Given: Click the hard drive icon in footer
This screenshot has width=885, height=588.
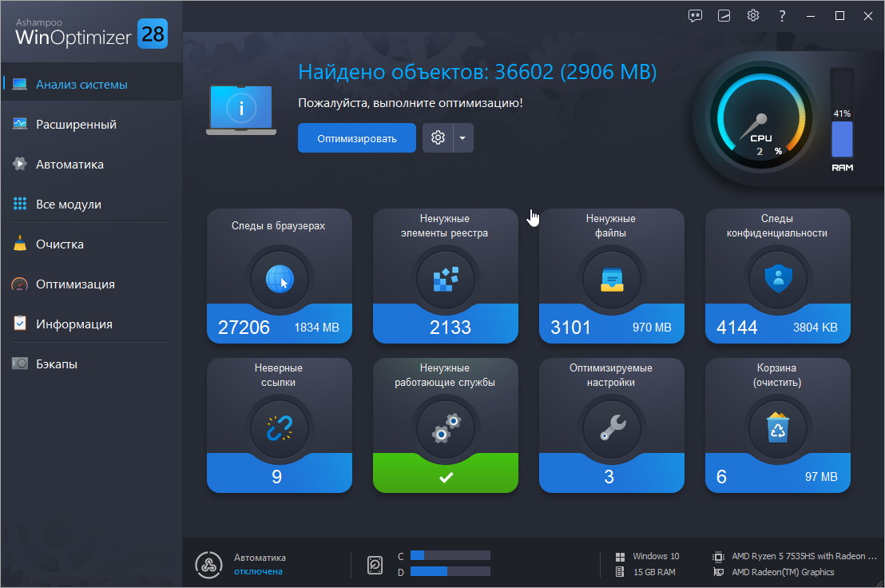Looking at the screenshot, I should tap(375, 564).
